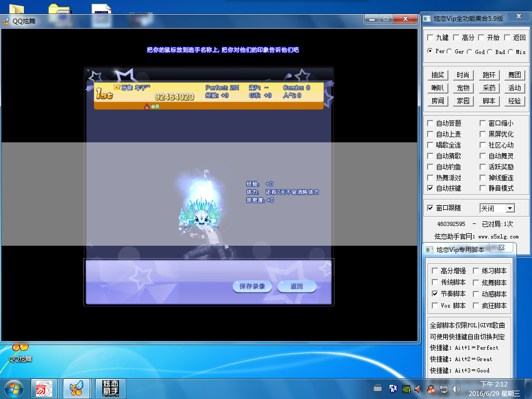The width and height of the screenshot is (532, 399).
Task: Click the 舞团 button
Action: point(514,75)
